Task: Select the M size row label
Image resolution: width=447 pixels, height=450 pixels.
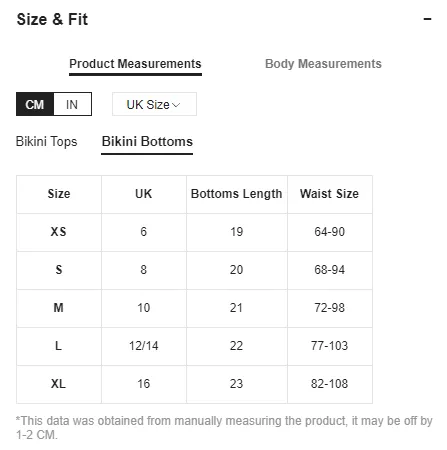Action: (x=59, y=307)
